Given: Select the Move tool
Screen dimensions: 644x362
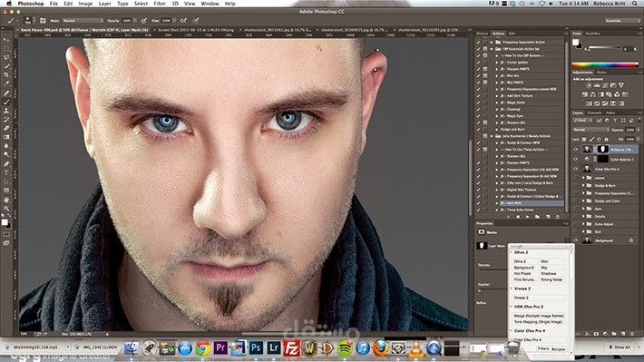Looking at the screenshot, I should coord(6,40).
